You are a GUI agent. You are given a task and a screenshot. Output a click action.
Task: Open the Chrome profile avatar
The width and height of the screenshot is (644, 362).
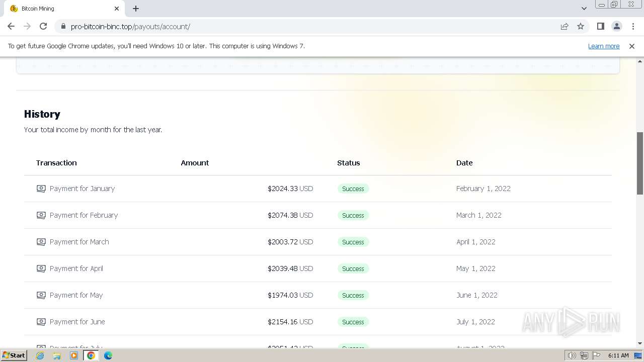[616, 26]
